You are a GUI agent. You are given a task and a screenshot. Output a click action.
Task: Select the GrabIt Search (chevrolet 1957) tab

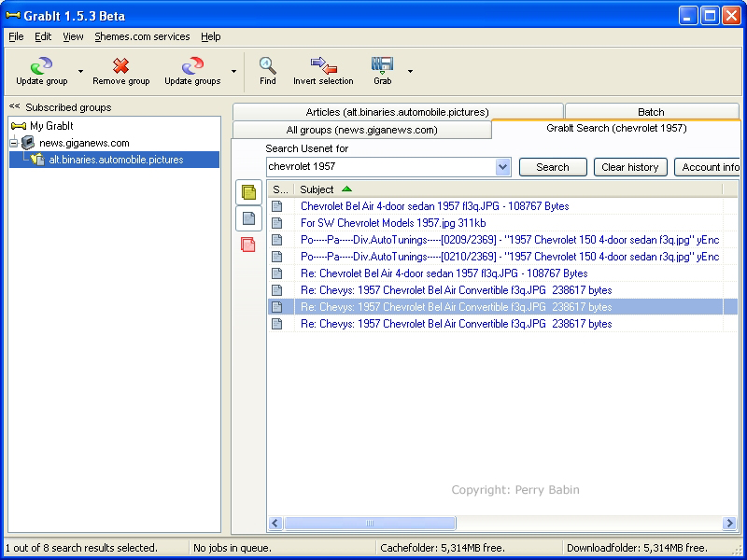pyautogui.click(x=616, y=128)
